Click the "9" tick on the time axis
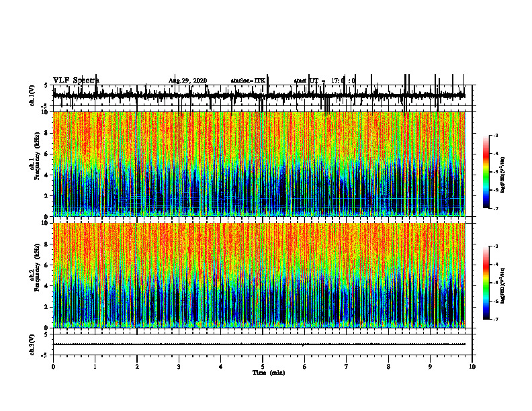 430,367
